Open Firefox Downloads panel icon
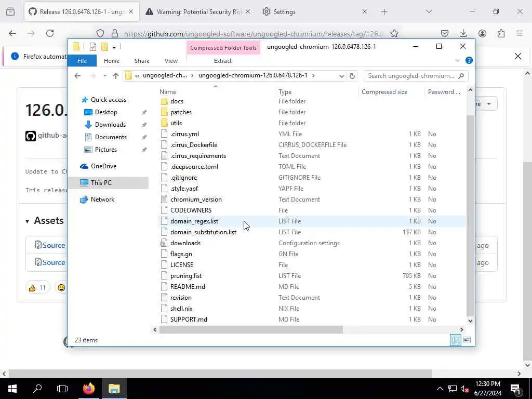Image resolution: width=532 pixels, height=399 pixels. 463,33
